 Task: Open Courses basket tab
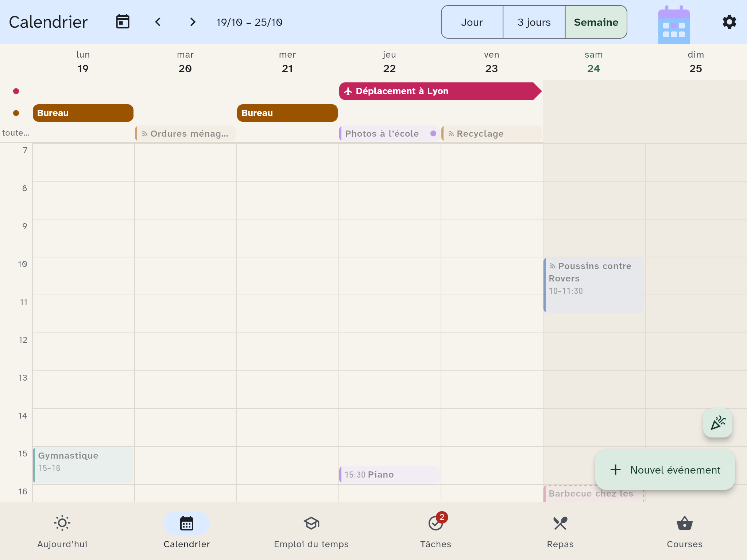point(685,531)
